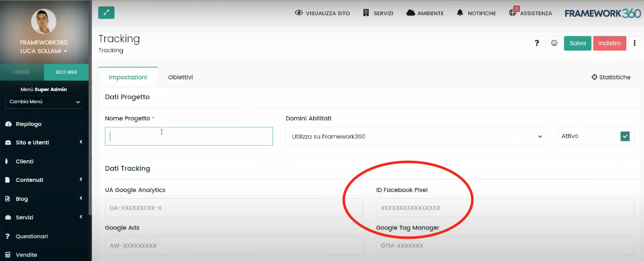This screenshot has width=644, height=261.
Task: Click the Riepilogo dashboard icon in sidebar
Action: [8, 124]
